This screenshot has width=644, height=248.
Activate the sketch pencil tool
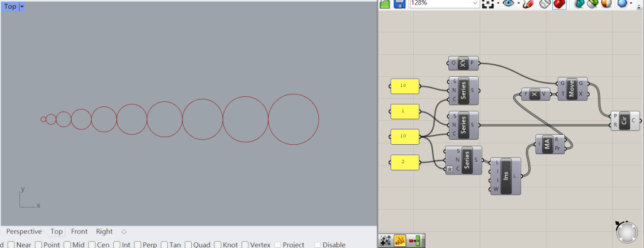(x=529, y=4)
